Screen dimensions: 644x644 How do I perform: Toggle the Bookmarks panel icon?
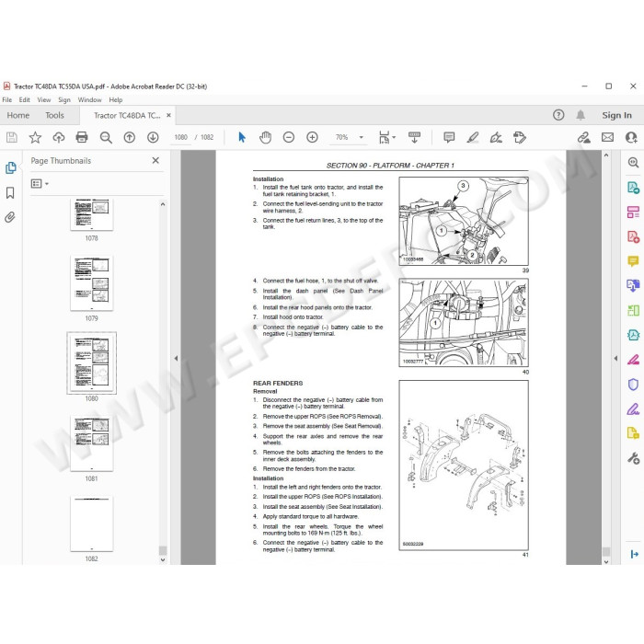(x=10, y=193)
